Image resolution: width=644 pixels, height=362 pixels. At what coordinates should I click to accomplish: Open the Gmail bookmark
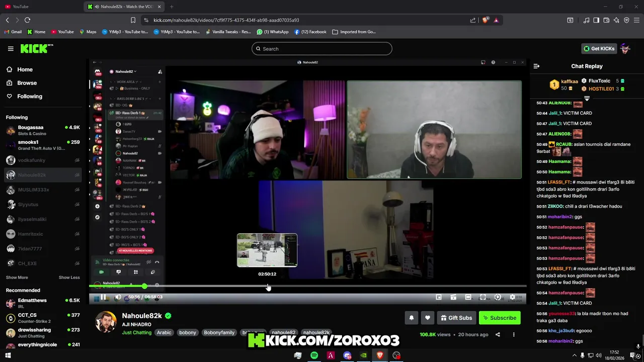point(13,32)
